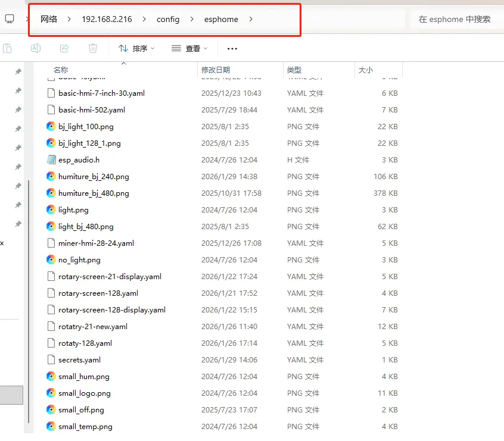This screenshot has height=441, width=504.
Task: Click the 大小 column header
Action: (x=365, y=70)
